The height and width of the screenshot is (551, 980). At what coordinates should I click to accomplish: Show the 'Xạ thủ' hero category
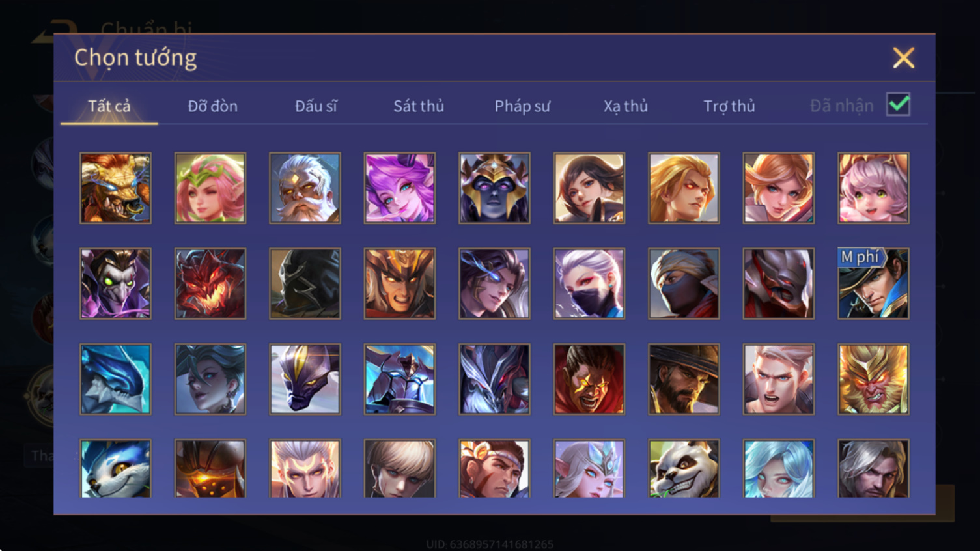[x=626, y=106]
